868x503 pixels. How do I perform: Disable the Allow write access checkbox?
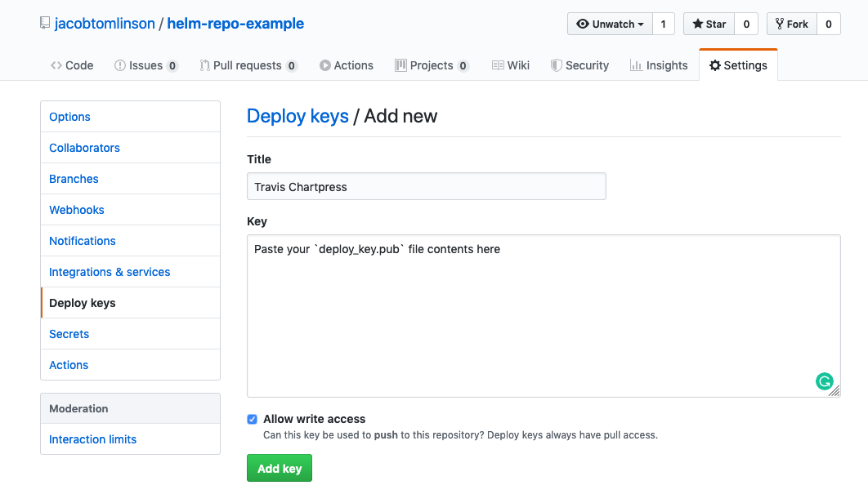click(x=253, y=420)
